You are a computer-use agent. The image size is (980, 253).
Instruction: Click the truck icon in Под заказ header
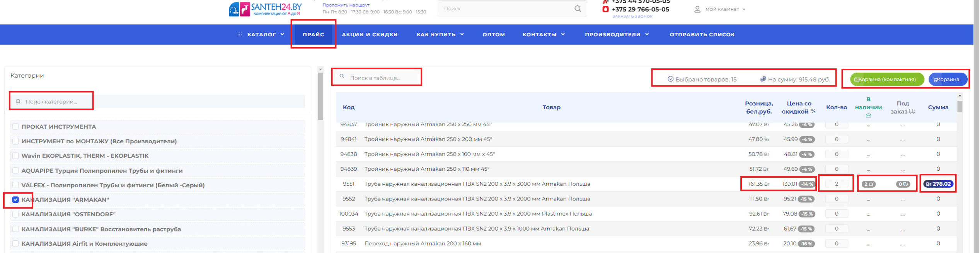(x=912, y=111)
